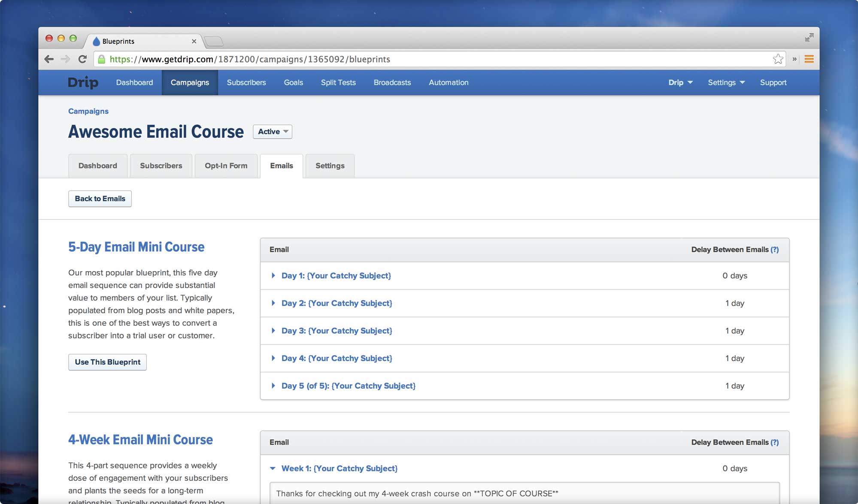Open the Settings dropdown in navbar

point(726,82)
